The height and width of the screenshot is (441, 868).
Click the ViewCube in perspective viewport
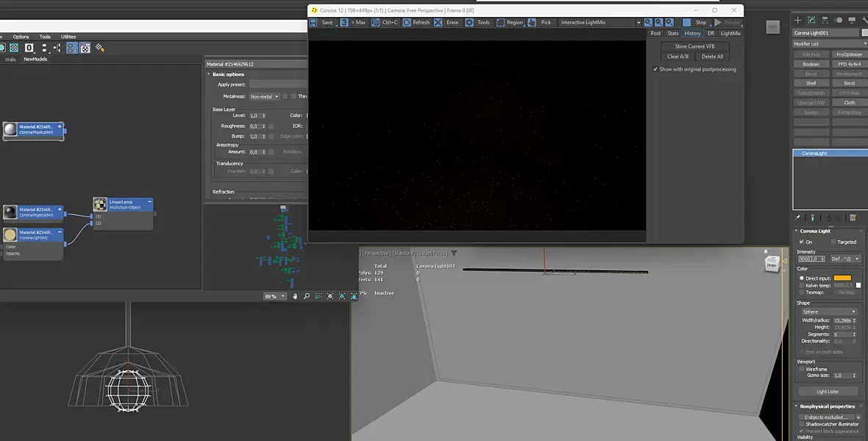pyautogui.click(x=772, y=264)
